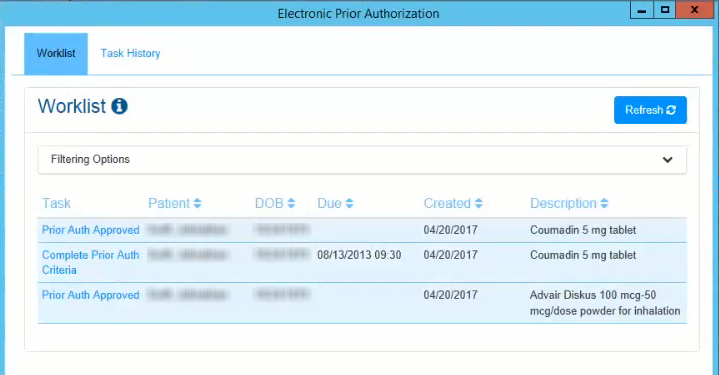Image resolution: width=719 pixels, height=375 pixels.
Task: Select created date in Advair Diskus row
Action: 450,295
